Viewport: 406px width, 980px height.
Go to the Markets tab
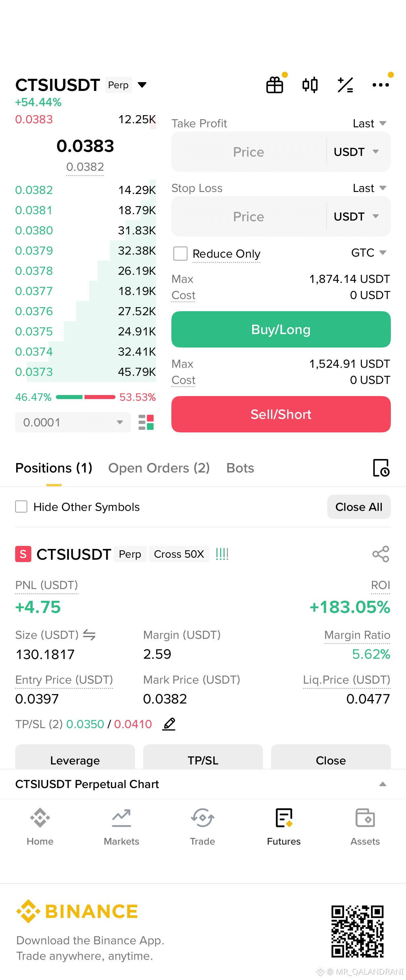pyautogui.click(x=121, y=826)
